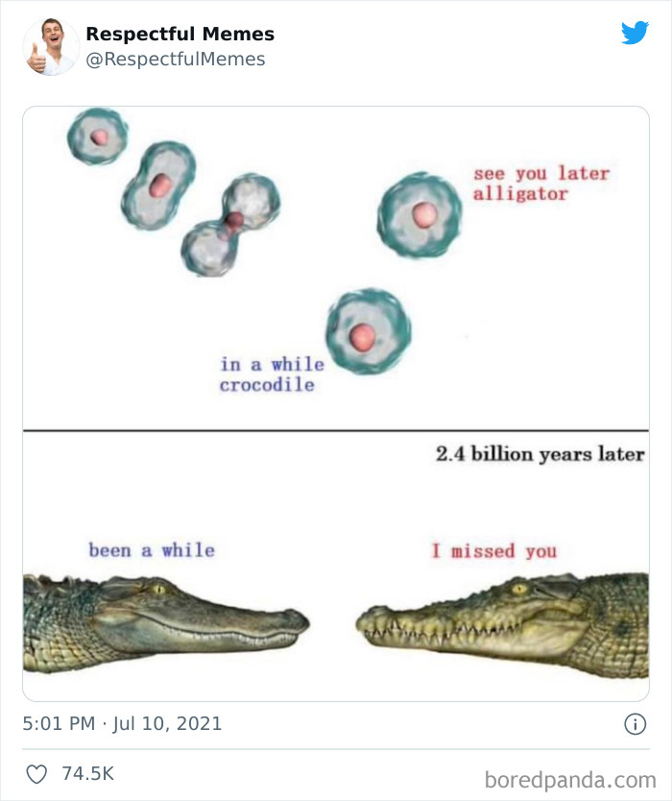672x801 pixels.
Task: Click the embedded meme image
Action: 336,403
